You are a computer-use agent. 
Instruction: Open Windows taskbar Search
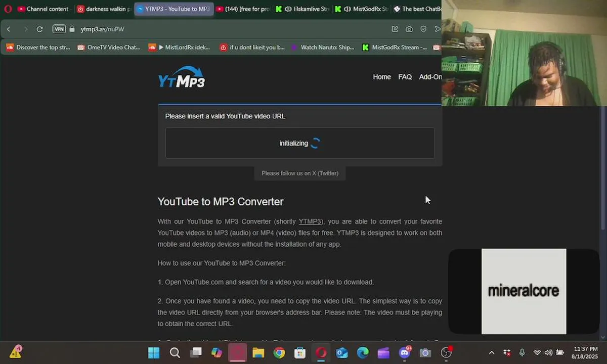coord(175,353)
